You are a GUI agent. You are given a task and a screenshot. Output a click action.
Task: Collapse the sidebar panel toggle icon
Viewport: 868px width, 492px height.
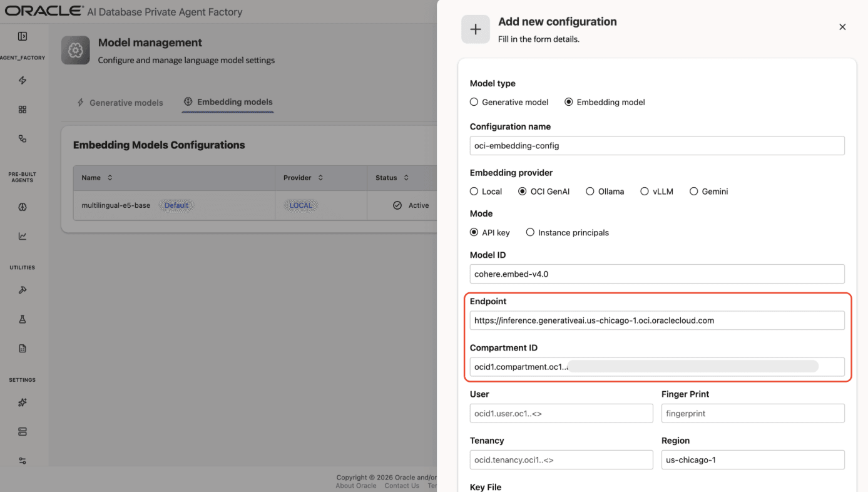(x=23, y=36)
